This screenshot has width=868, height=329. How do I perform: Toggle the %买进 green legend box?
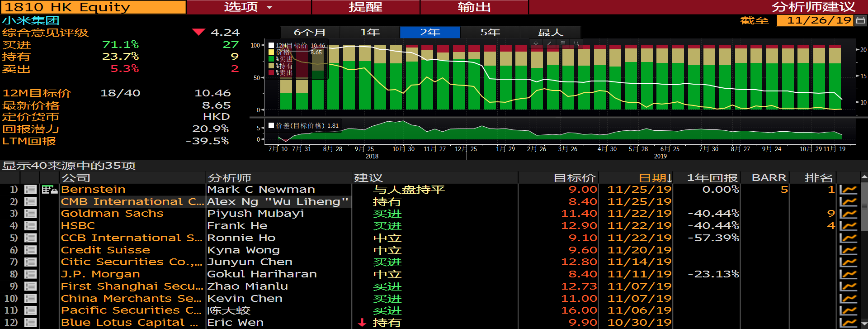click(x=271, y=59)
